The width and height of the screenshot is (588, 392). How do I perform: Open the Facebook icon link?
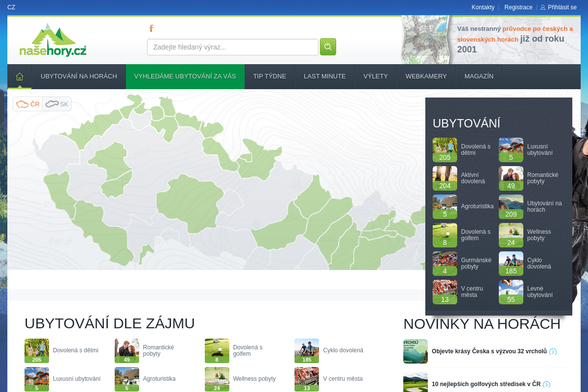[151, 28]
